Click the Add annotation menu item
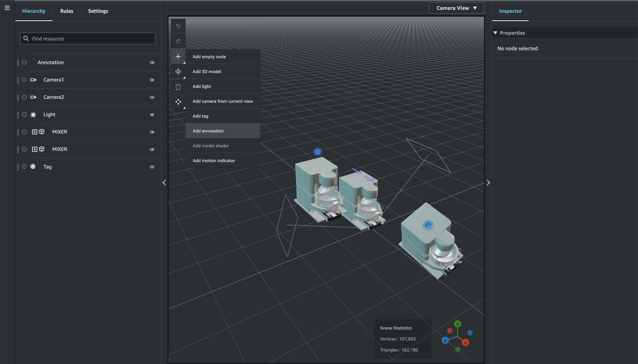Viewport: 638px width, 364px height. point(208,131)
